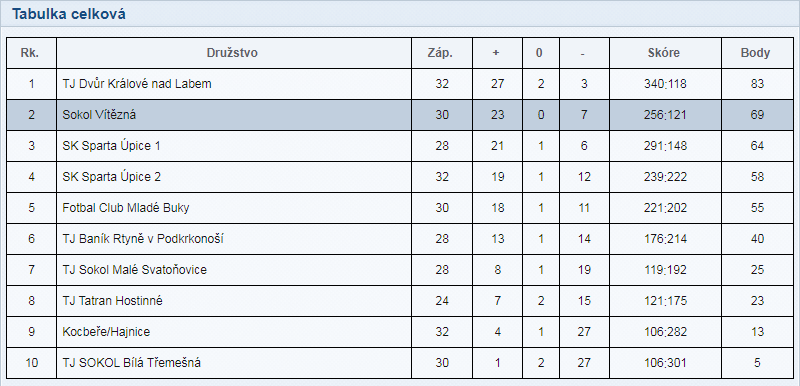Click the Rk. column header
Viewport: 800px width, 386px height.
[x=30, y=53]
